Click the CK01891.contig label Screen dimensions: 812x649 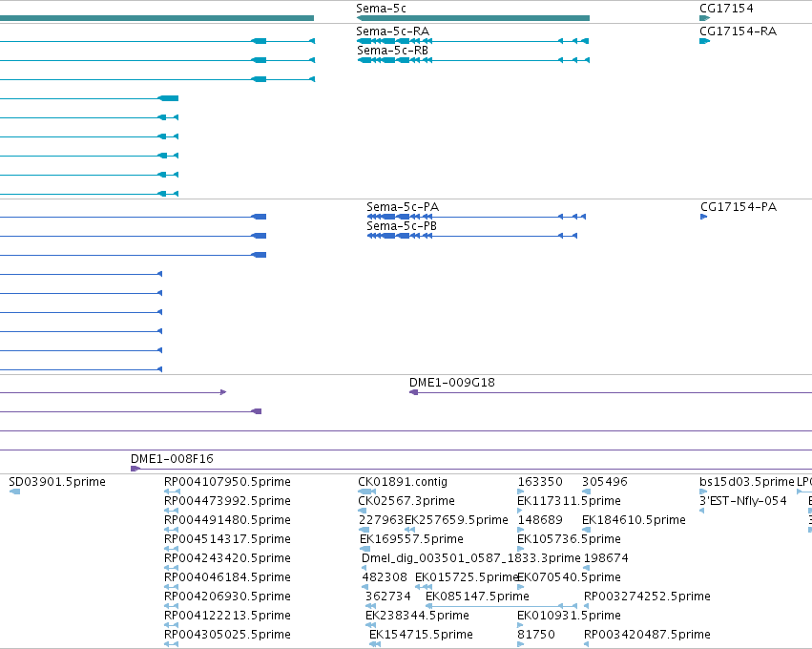coord(403,482)
